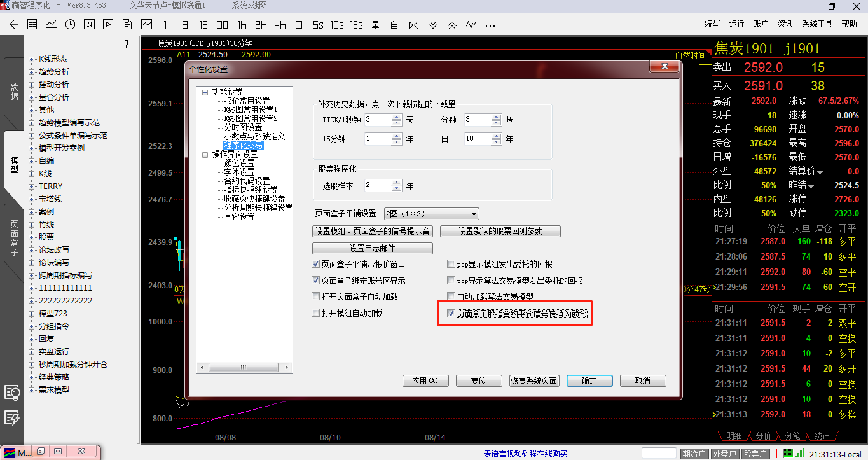Switch to the 页面盒子 side tab
Screen dimensions: 868x460
14,238
